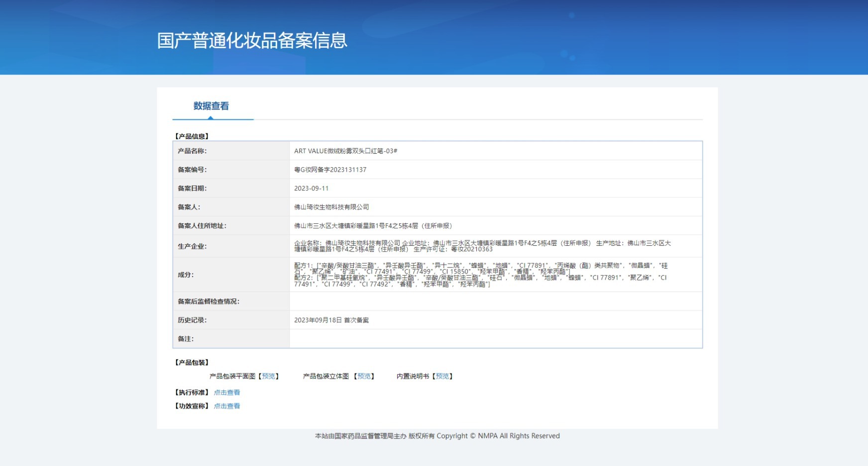The height and width of the screenshot is (466, 868).
Task: Click the 产品信息 section heading
Action: pos(192,136)
